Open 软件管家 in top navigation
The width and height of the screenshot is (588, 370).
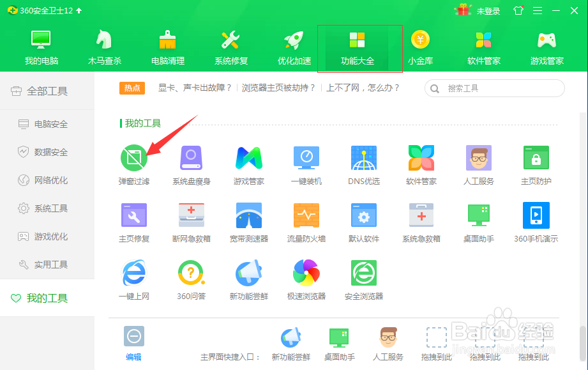point(484,48)
